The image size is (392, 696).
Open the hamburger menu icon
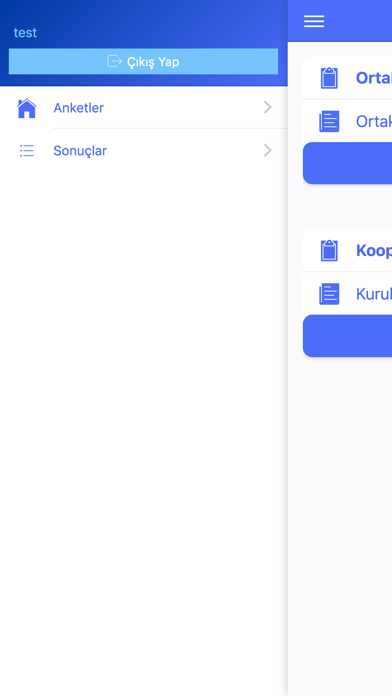click(314, 21)
